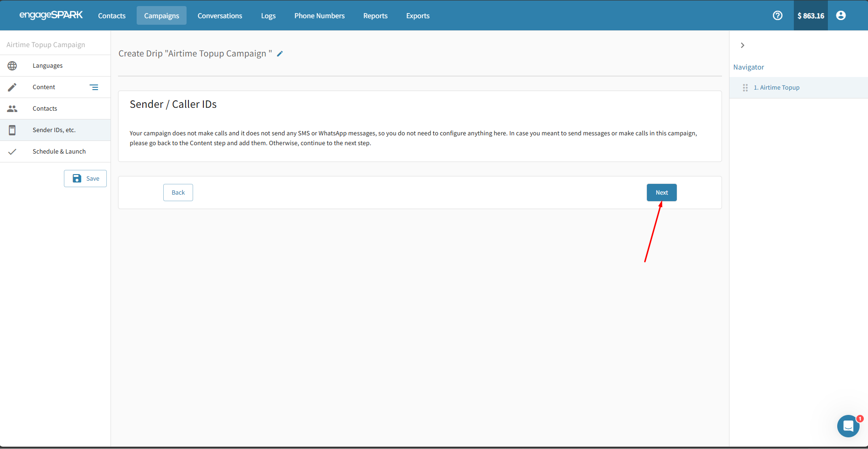This screenshot has height=449, width=868.
Task: Open Phone Numbers in top navigation
Action: pyautogui.click(x=319, y=15)
